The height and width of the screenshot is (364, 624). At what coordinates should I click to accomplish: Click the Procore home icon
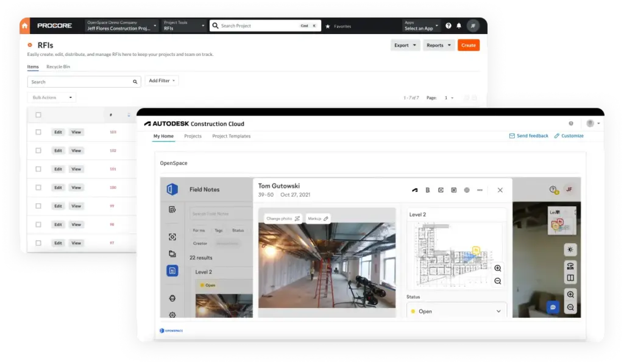(25, 26)
